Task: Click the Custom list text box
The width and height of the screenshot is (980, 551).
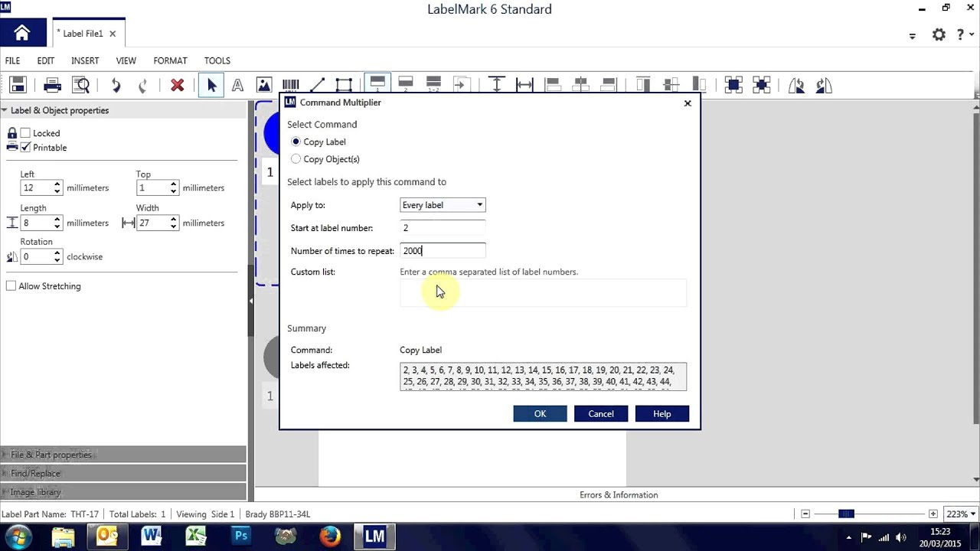Action: pos(543,293)
